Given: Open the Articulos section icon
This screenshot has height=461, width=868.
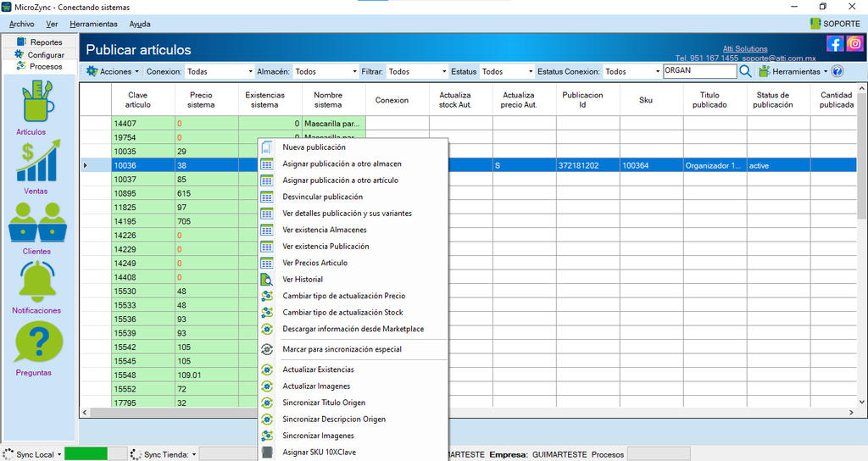Looking at the screenshot, I should tap(38, 102).
